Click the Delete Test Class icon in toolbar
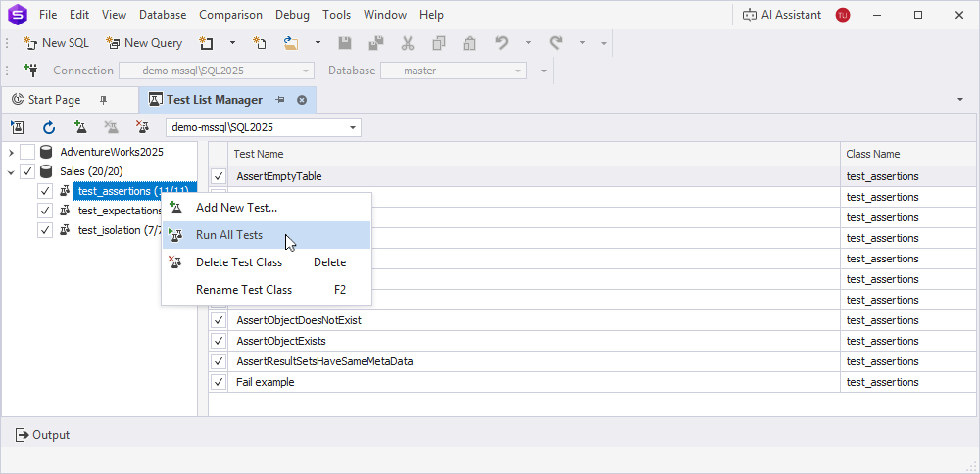 click(x=142, y=128)
